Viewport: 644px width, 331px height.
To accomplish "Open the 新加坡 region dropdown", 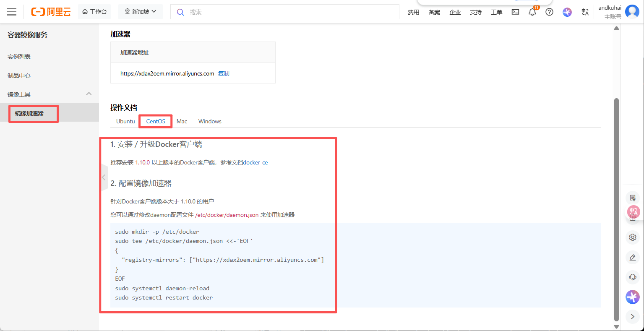I will 141,11.
